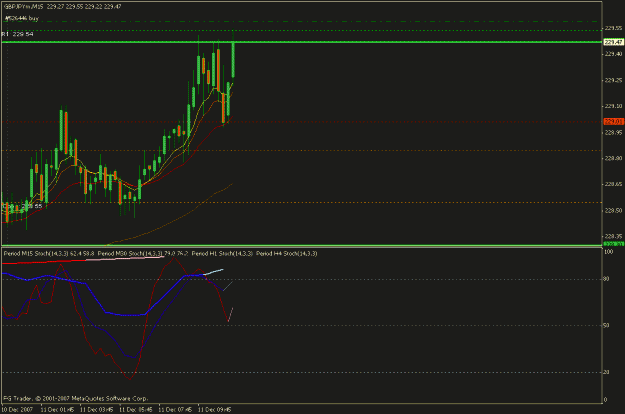The height and width of the screenshot is (414, 625).
Task: Click the 10 Dec 2007 time label
Action: tap(17, 410)
